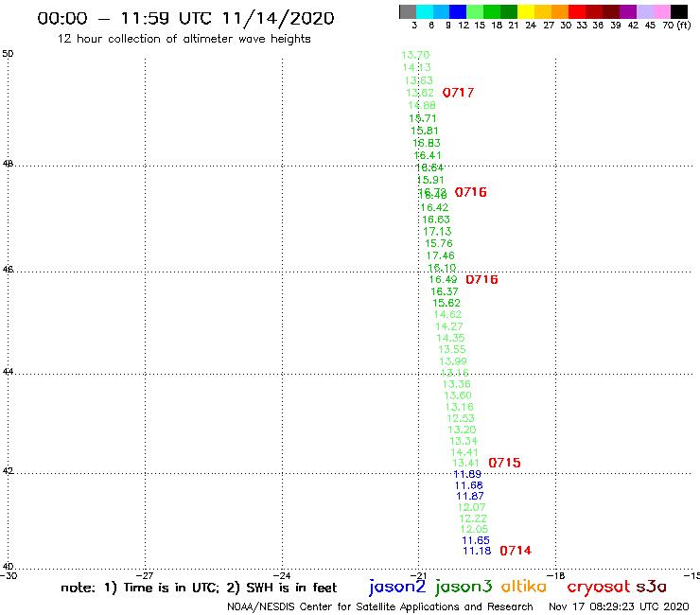Image resolution: width=700 pixels, height=615 pixels.
Task: Select the wave height value 14.27
Action: pyautogui.click(x=448, y=327)
